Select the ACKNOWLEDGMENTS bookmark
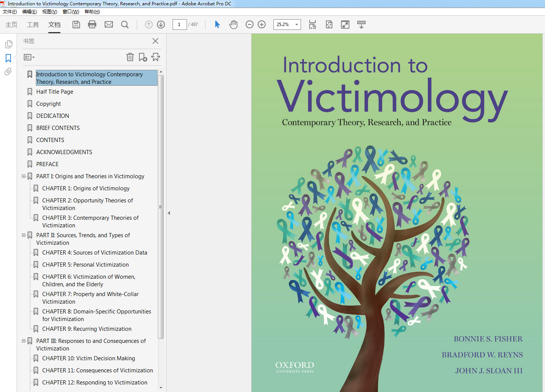 click(x=64, y=152)
